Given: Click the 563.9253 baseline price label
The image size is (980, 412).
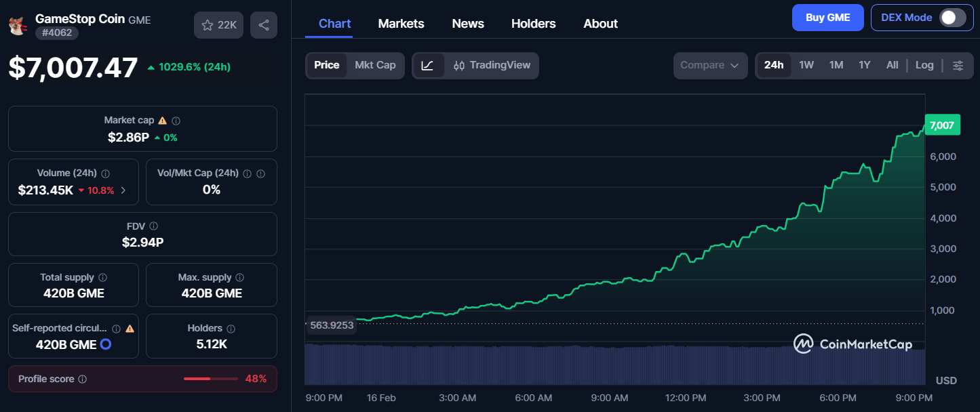Looking at the screenshot, I should (331, 325).
